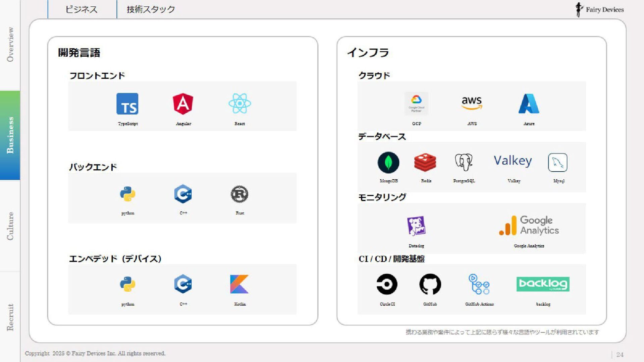The width and height of the screenshot is (644, 362).
Task: Click the クラウド section heading
Action: pyautogui.click(x=374, y=76)
